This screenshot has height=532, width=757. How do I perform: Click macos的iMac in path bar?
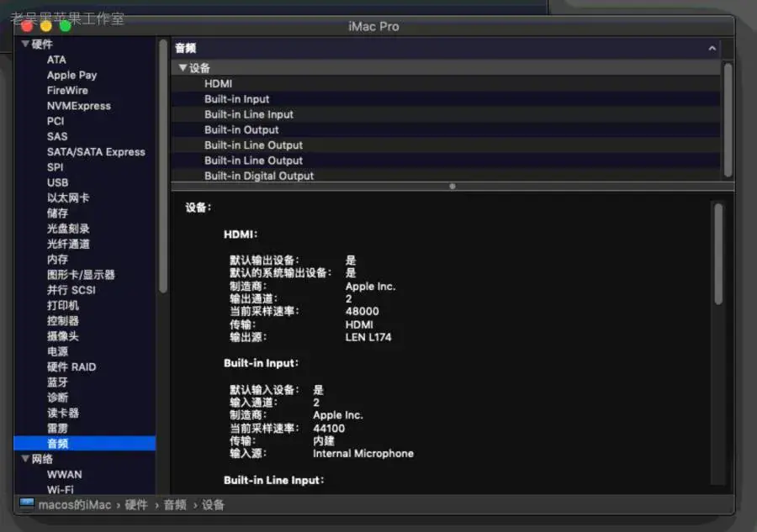pyautogui.click(x=75, y=505)
